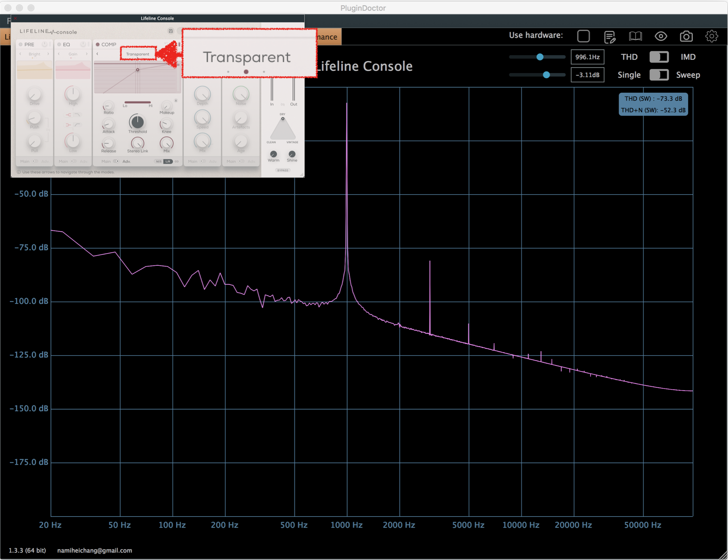Viewport: 728px width, 560px height.
Task: Select M/S channel mode
Action: pyautogui.click(x=158, y=162)
